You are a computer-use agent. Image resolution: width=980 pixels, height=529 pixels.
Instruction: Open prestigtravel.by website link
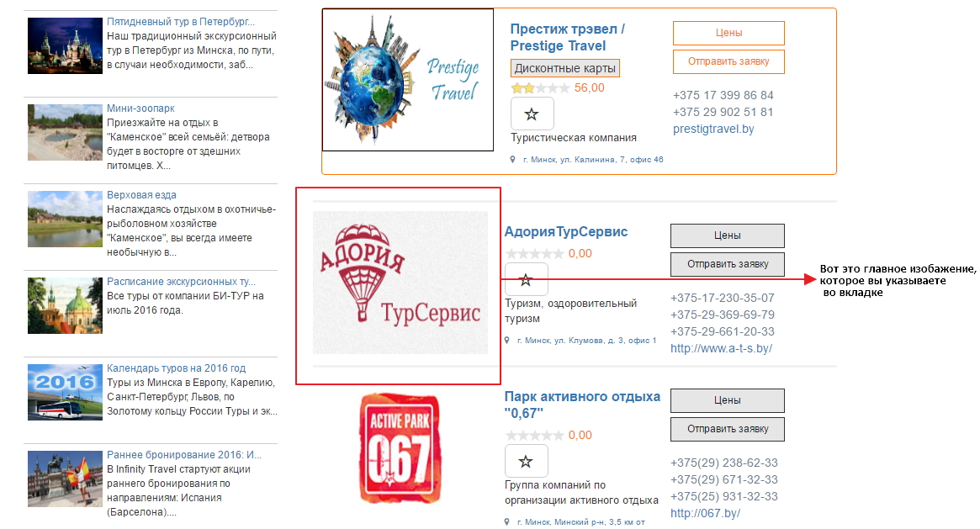(x=713, y=129)
